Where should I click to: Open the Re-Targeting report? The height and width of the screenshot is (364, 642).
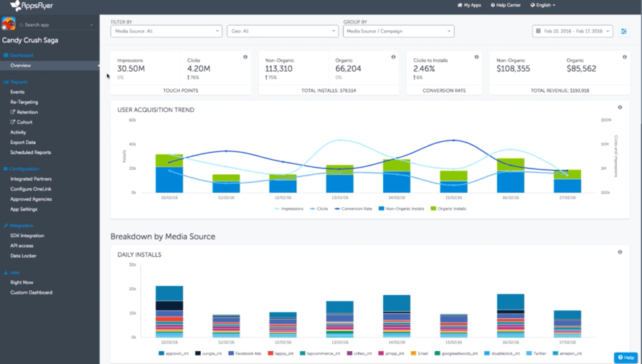pyautogui.click(x=24, y=102)
